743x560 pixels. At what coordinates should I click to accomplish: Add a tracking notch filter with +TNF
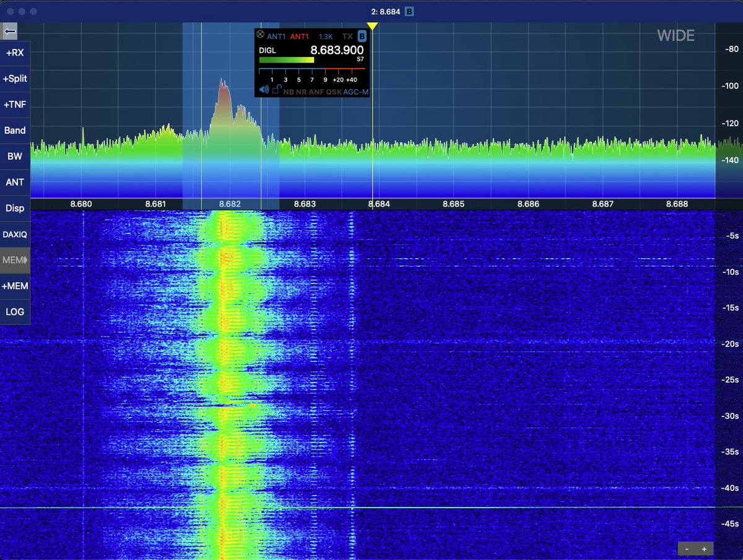(15, 105)
